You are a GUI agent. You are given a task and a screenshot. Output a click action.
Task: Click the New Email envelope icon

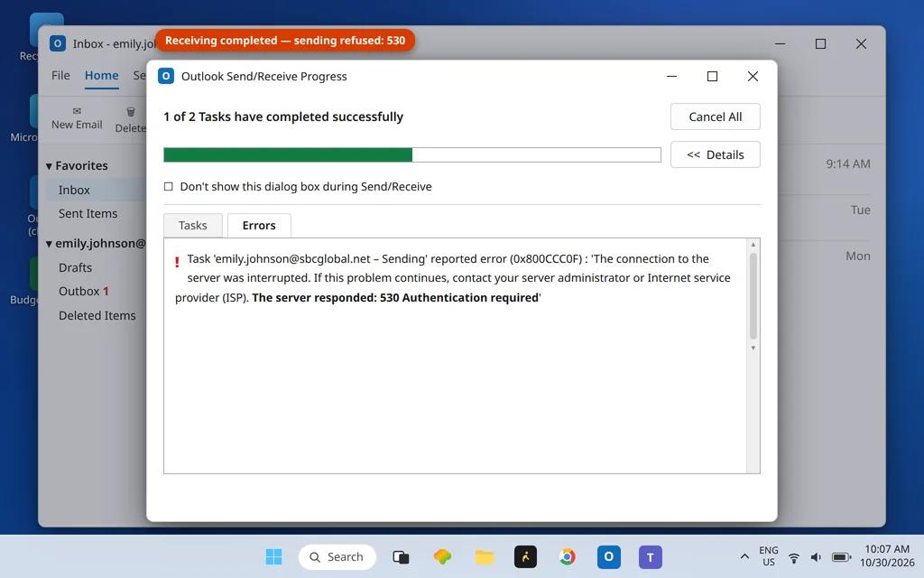[77, 111]
